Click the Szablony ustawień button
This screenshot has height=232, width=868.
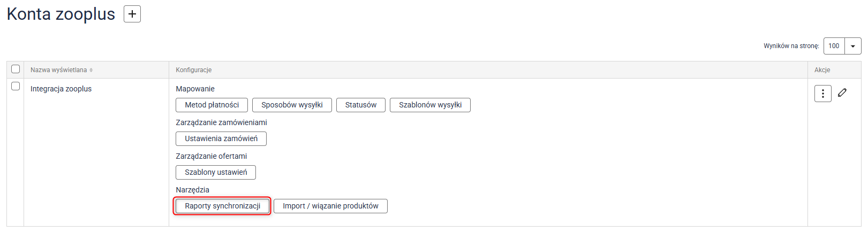point(216,172)
